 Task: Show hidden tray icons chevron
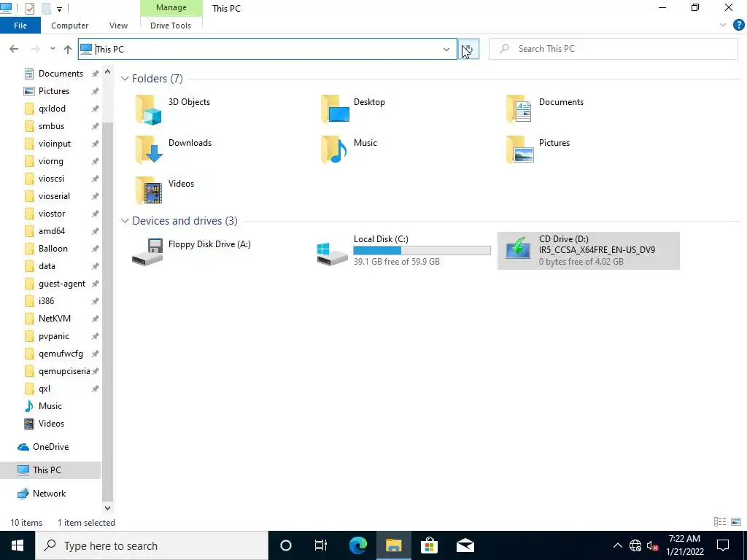(617, 545)
